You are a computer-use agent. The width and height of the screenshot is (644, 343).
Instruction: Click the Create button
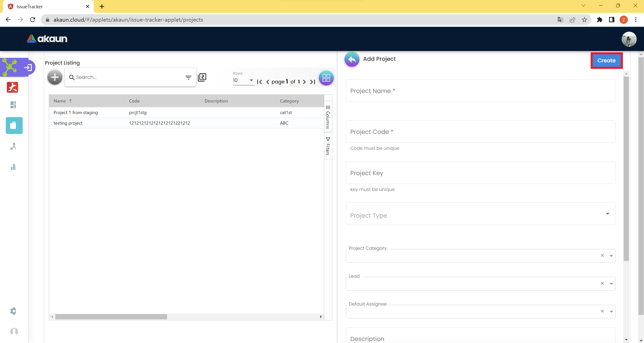click(606, 61)
